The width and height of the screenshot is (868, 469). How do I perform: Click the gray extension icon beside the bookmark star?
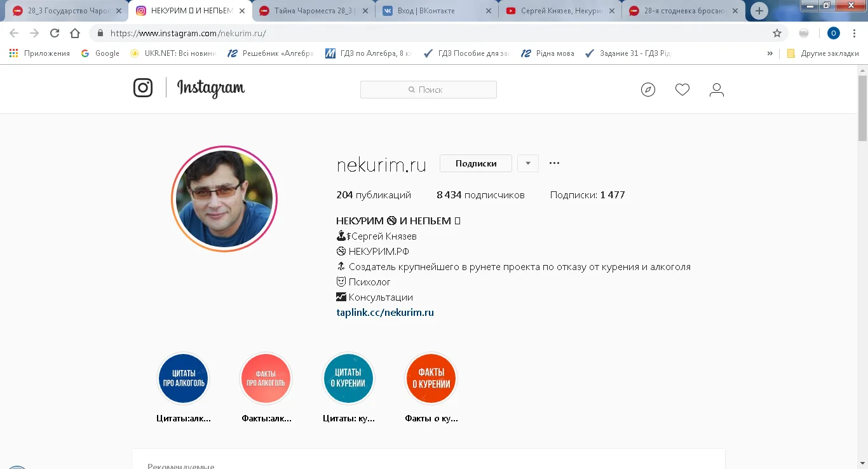click(804, 33)
